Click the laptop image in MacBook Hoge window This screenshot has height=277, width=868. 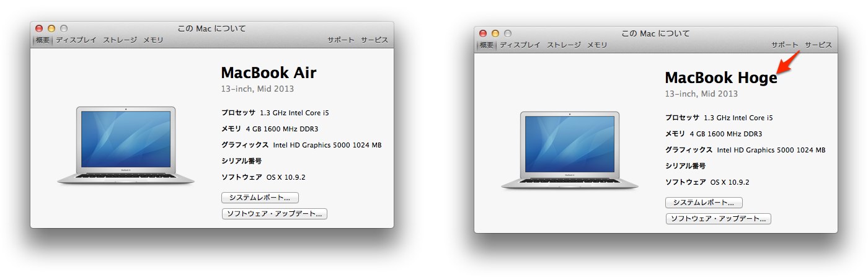570,151
